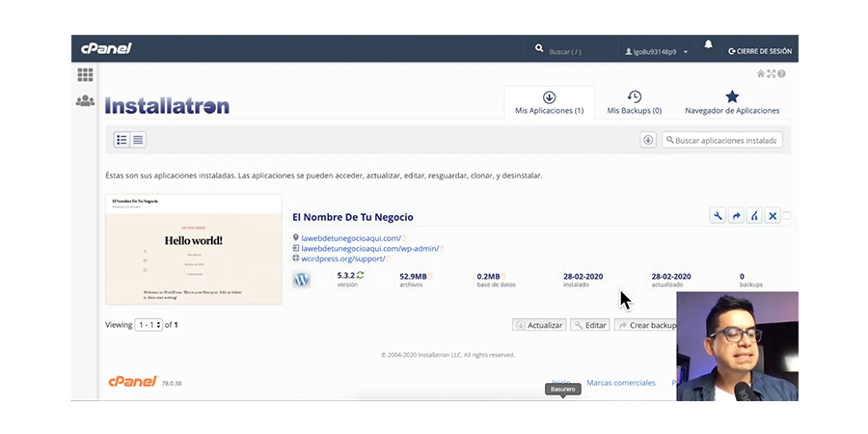Click the Installatron logo
The height and width of the screenshot is (434, 868).
(x=167, y=105)
